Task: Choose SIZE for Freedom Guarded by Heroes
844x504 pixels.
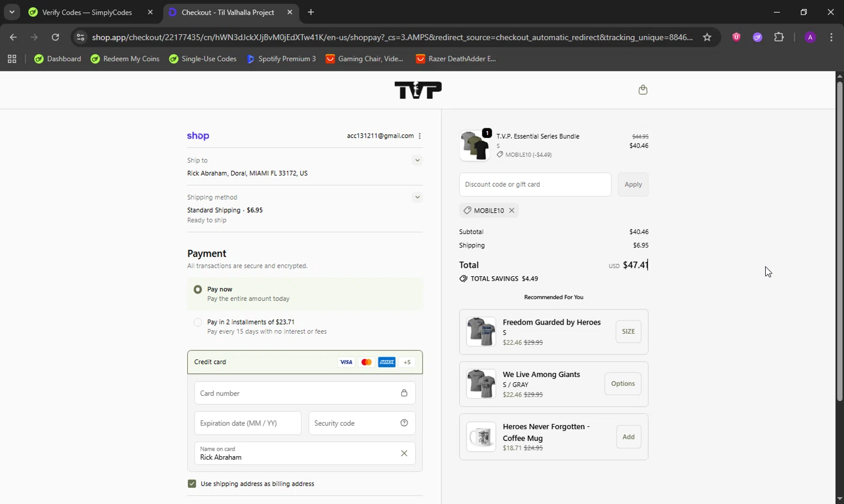Action: (x=628, y=332)
